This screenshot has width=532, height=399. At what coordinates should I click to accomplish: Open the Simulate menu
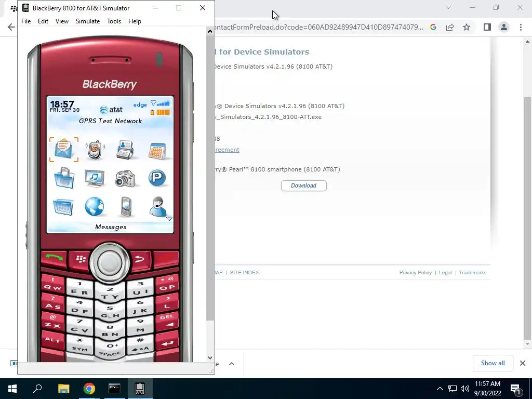[x=88, y=21]
